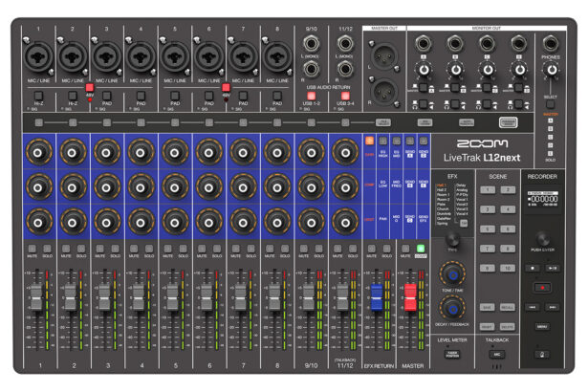Viewport: 588px width, 392px height.
Task: Toggle the 48V phantom button for channels 1-4
Action: pyautogui.click(x=89, y=88)
